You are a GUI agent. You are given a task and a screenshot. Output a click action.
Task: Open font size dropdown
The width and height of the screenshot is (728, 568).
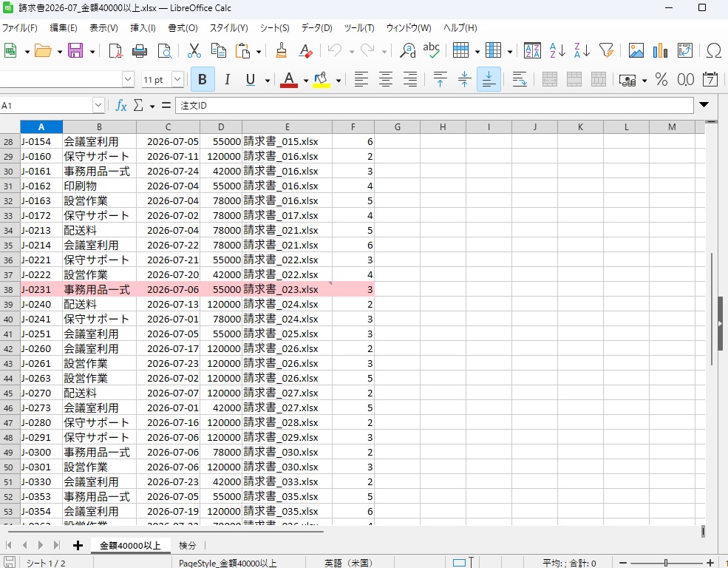[177, 79]
